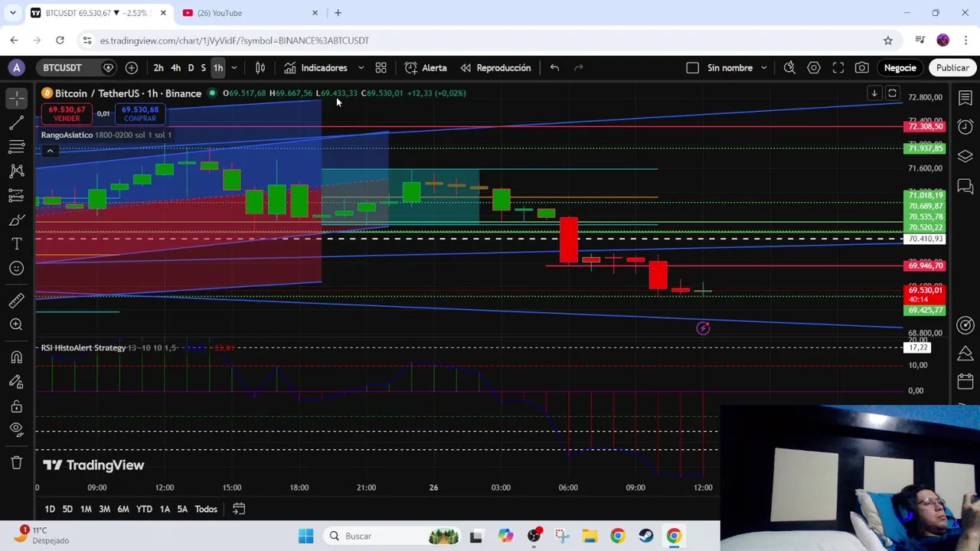
Task: Open the go to date calendar icon
Action: click(239, 509)
